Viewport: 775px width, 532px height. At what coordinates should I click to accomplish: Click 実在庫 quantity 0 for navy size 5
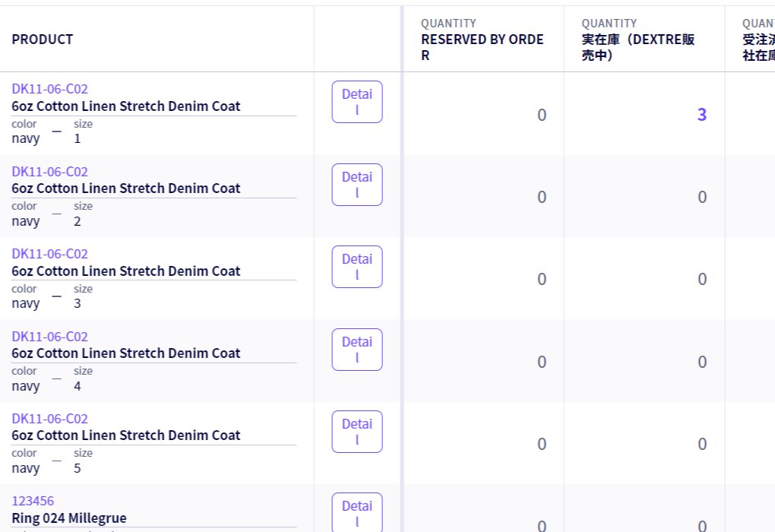tap(702, 444)
